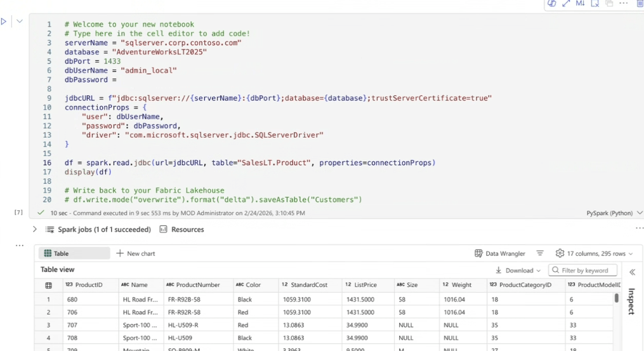Open the 17 columns, 295 rows dropdown
Screen dimensions: 644x351
point(594,253)
